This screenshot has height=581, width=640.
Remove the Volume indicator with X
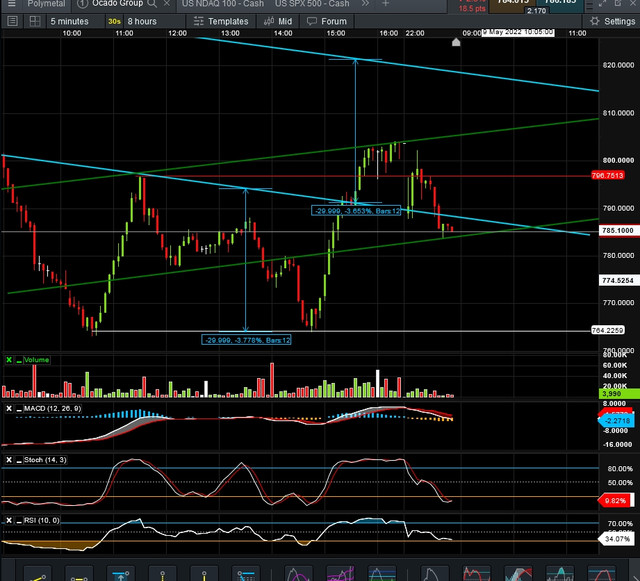pyautogui.click(x=9, y=360)
